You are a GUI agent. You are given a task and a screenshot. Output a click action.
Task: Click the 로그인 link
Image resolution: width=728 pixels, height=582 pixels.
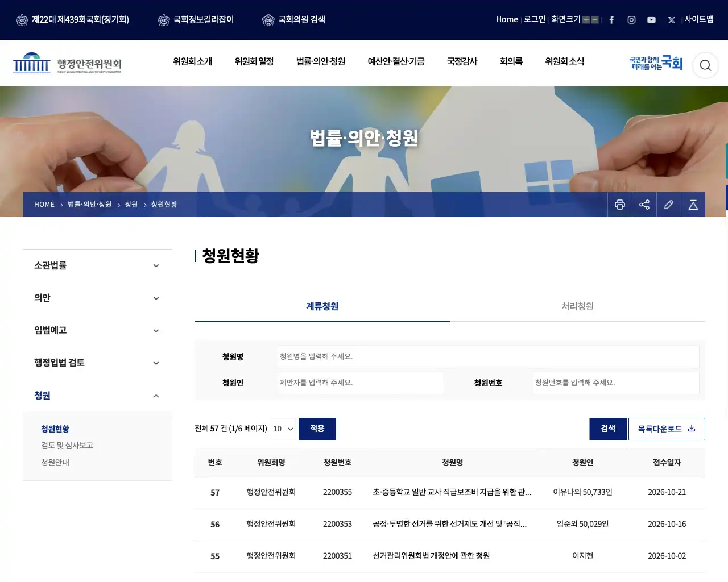click(x=535, y=19)
